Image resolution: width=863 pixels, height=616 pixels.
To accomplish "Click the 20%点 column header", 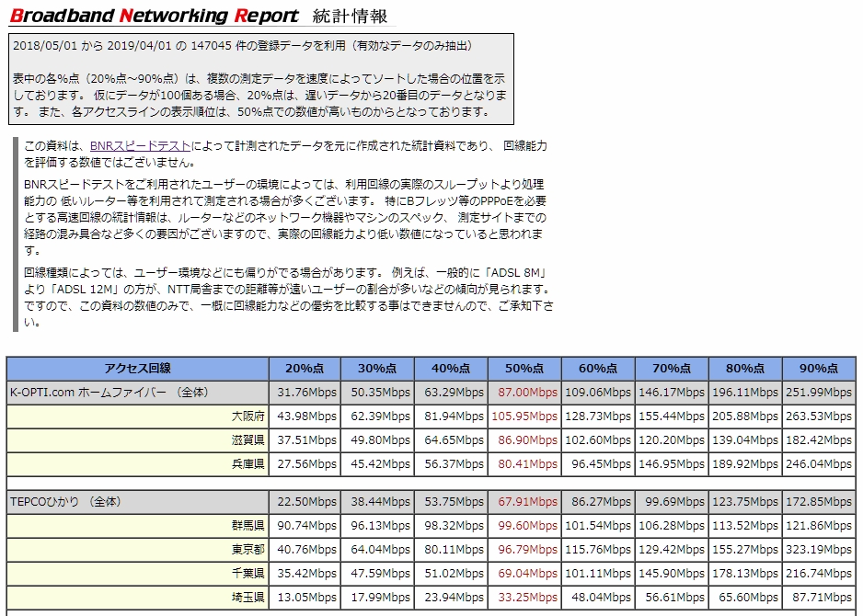I will point(301,366).
